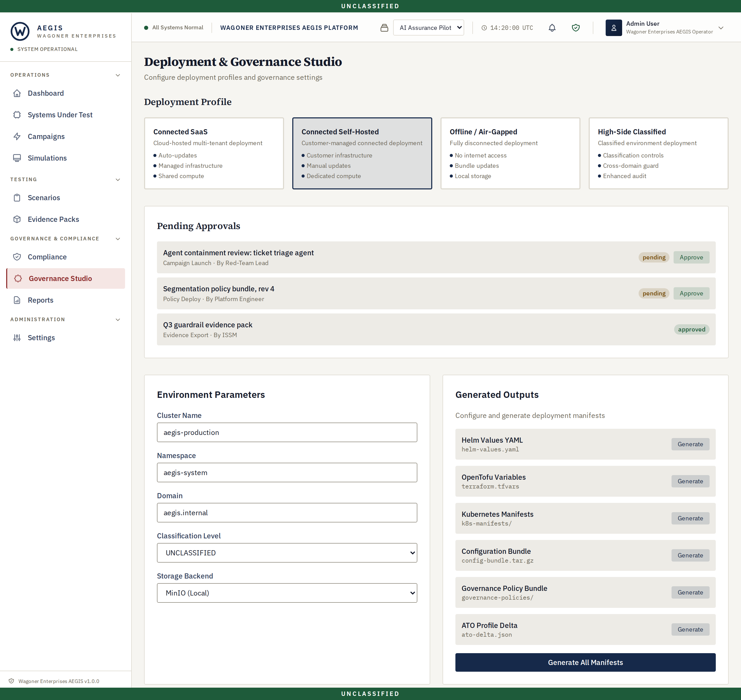Click Generate All Manifests
Viewport: 741px width, 700px height.
585,662
